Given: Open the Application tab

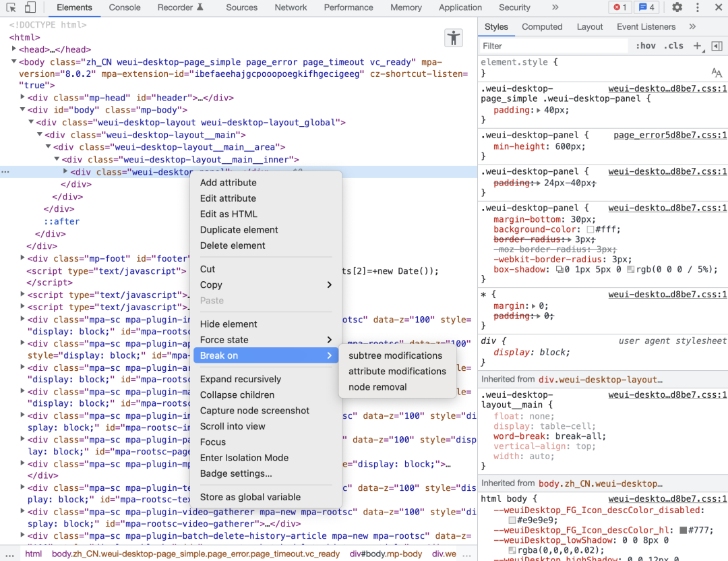Looking at the screenshot, I should click(460, 7).
